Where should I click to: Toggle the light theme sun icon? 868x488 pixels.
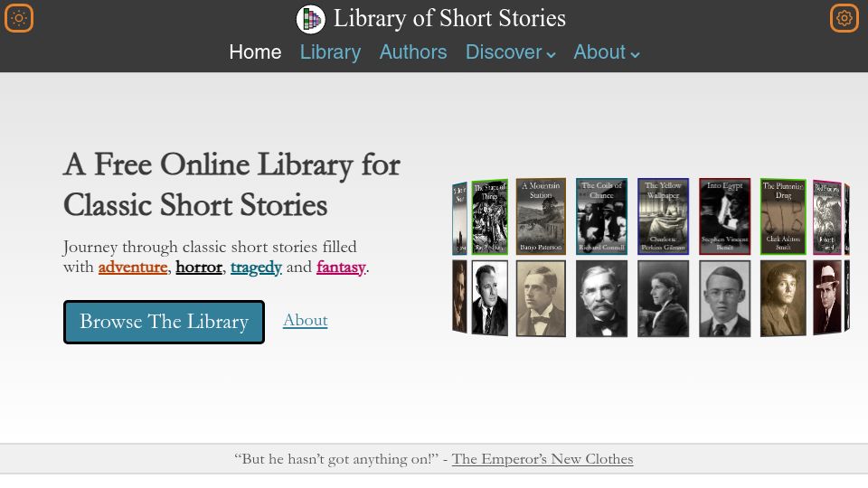click(x=19, y=18)
